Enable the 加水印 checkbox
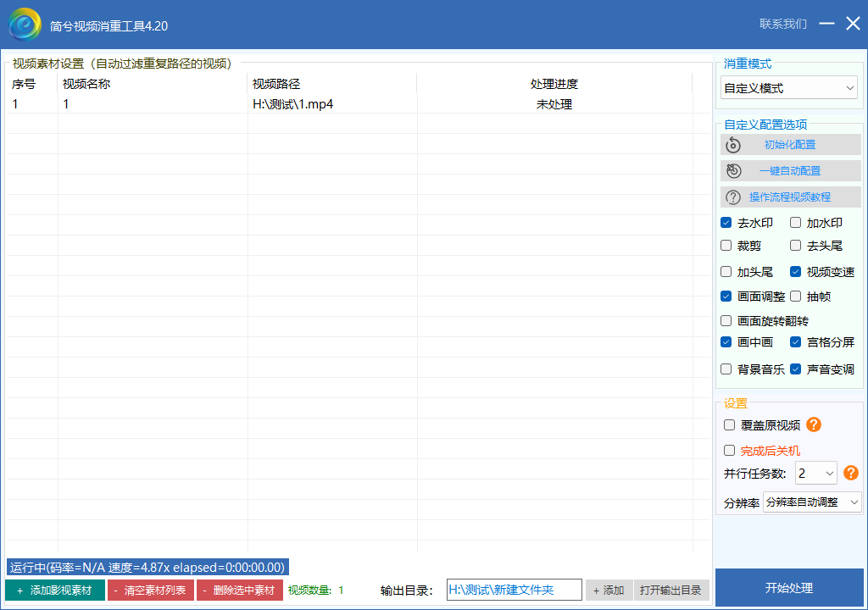 (795, 223)
